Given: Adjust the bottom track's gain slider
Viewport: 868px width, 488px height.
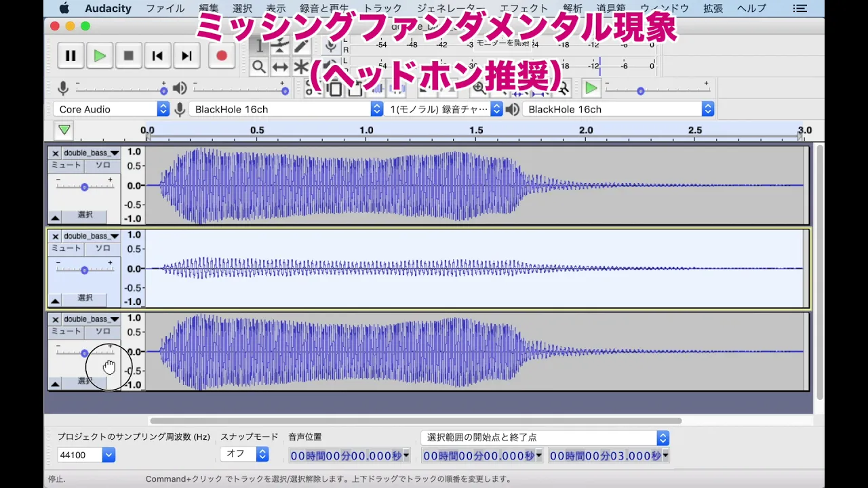Looking at the screenshot, I should tap(85, 352).
